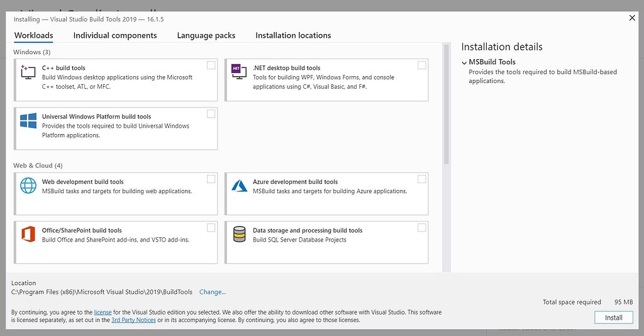Enable the .NET desktop build tools checkbox

pos(421,65)
